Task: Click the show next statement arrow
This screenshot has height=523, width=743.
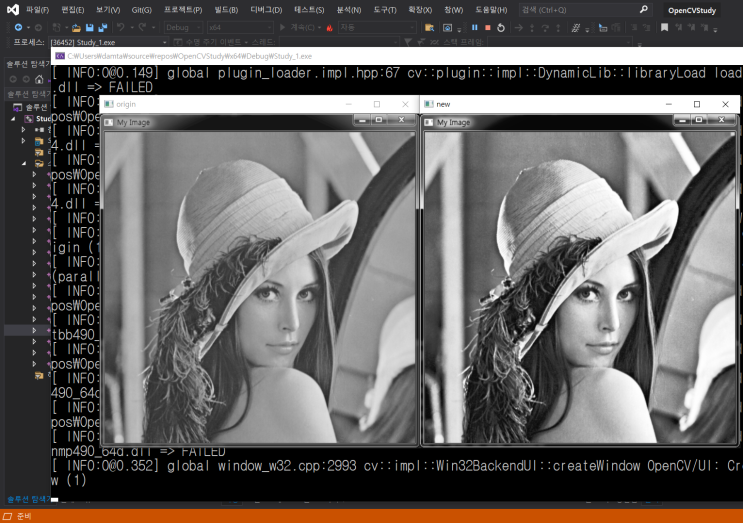Action: 519,28
